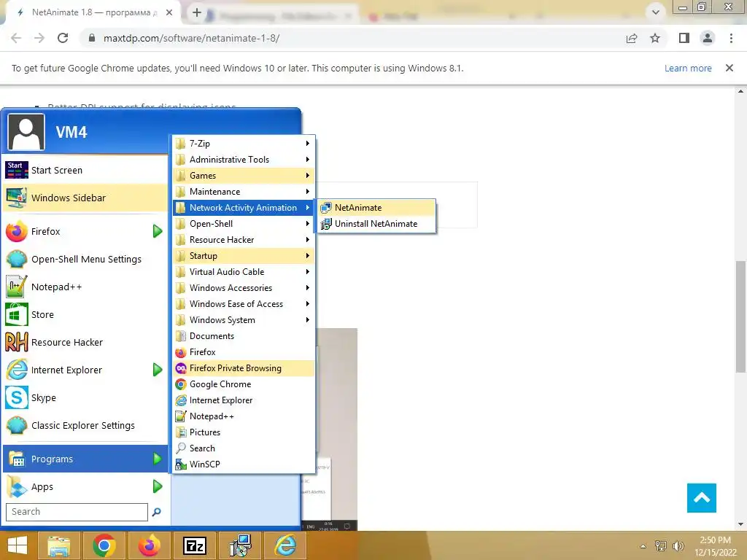
Task: Click the VM4 user avatar picture
Action: point(26,133)
